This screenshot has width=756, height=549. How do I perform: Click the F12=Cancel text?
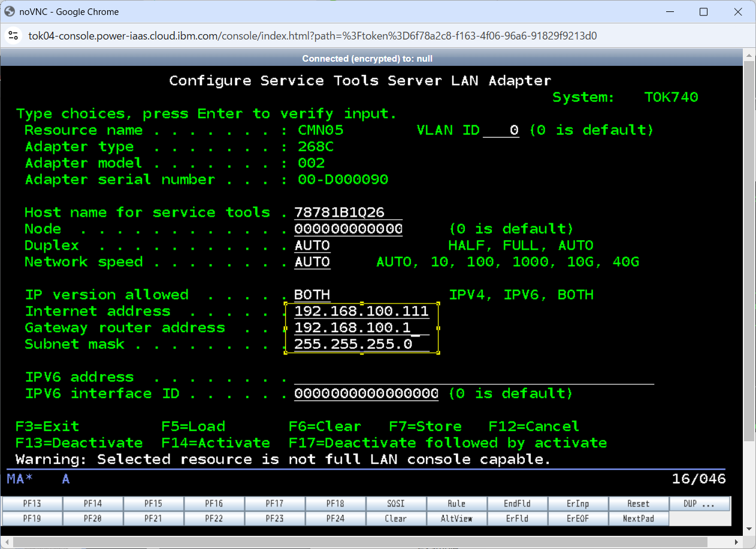coord(534,427)
